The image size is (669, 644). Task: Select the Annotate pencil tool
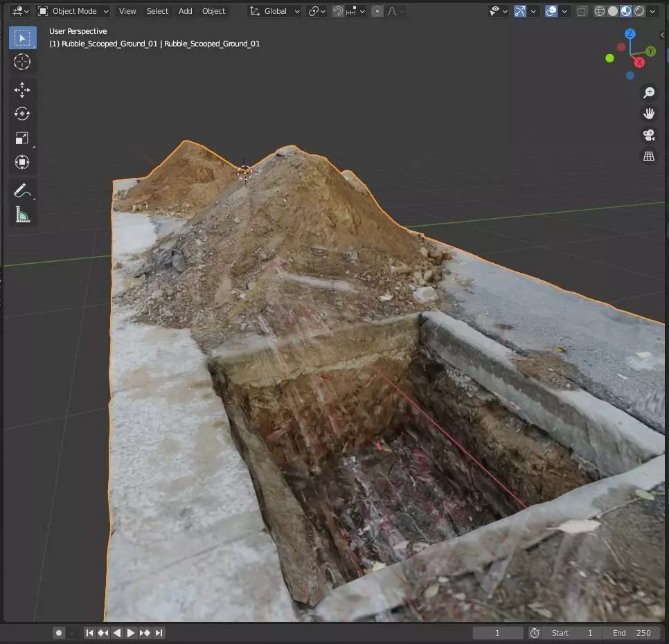(x=22, y=190)
